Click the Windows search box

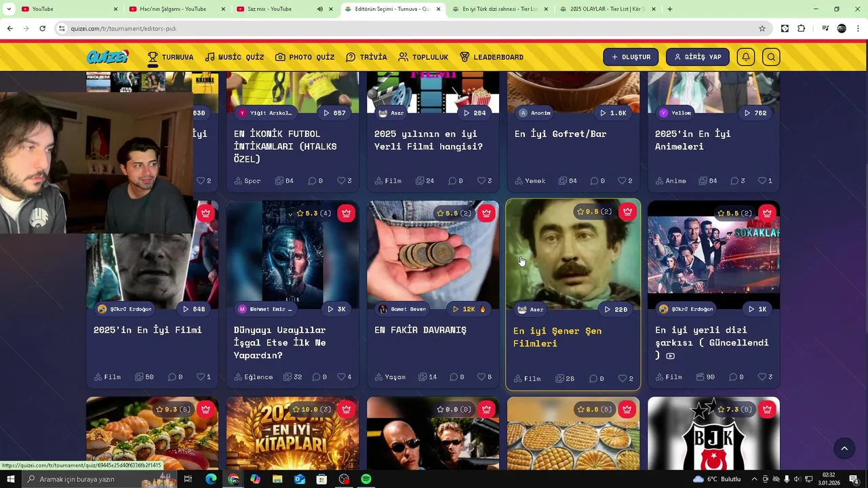coord(100,479)
